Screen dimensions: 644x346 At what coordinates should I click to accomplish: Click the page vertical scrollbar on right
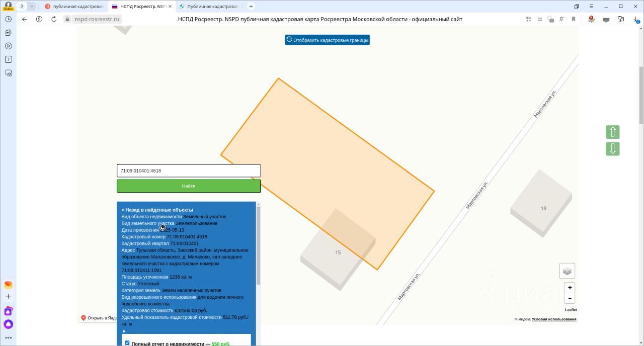(641, 96)
